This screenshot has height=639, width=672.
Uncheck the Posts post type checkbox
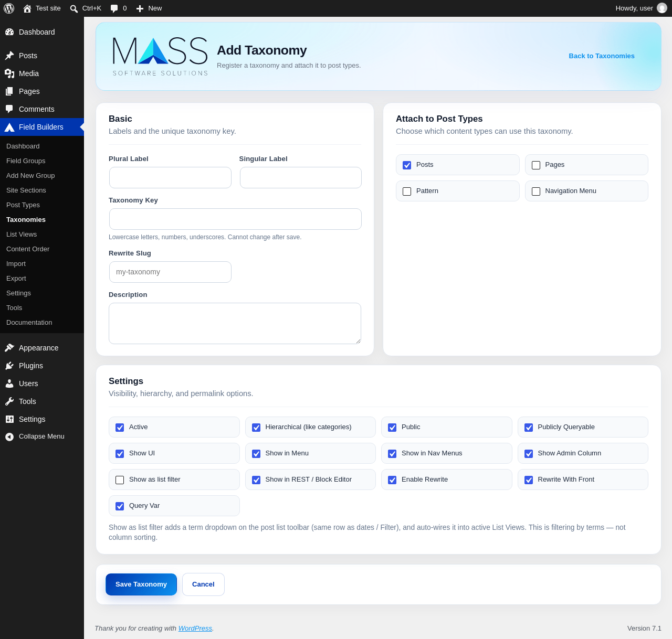pos(407,165)
